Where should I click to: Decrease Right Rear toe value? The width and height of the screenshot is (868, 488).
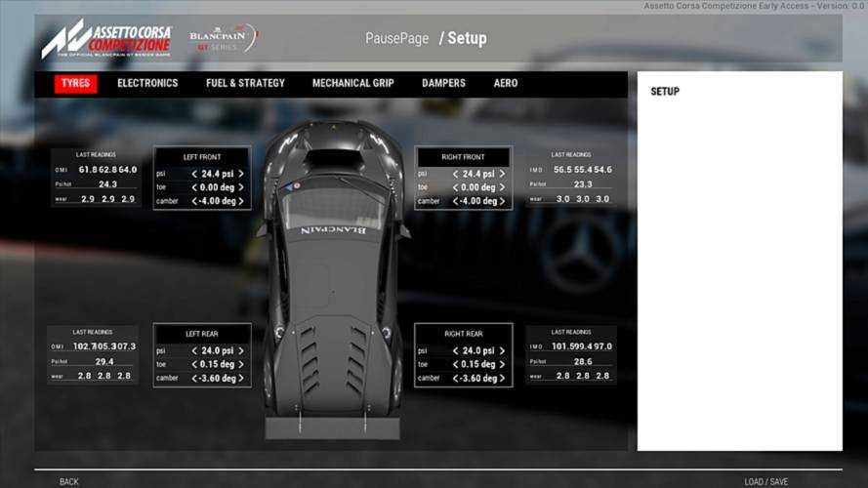coord(456,365)
